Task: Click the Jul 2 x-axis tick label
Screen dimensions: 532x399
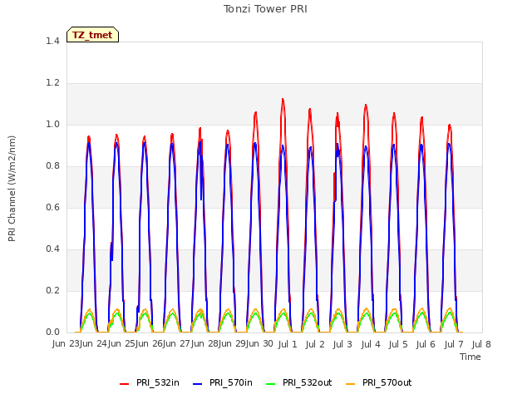Action: pos(315,344)
